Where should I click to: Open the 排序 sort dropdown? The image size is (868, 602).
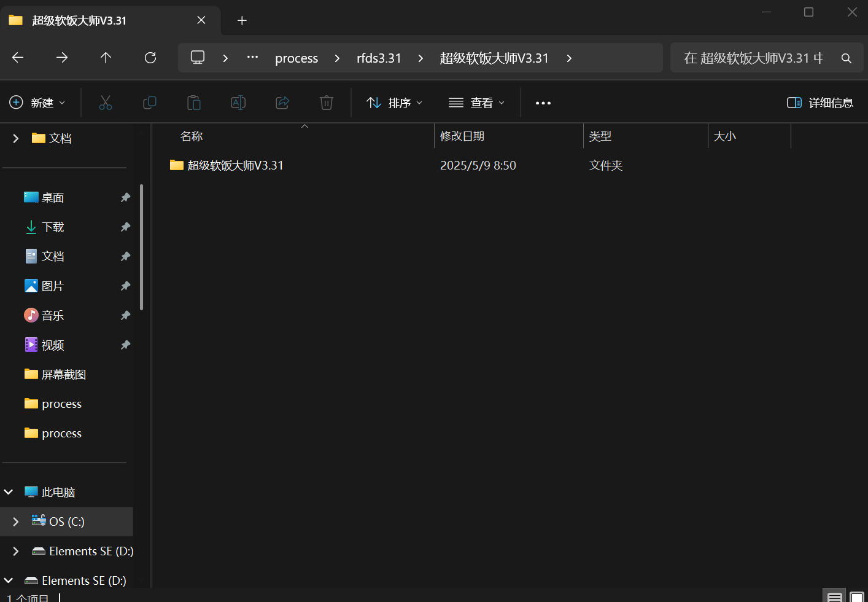(x=394, y=103)
